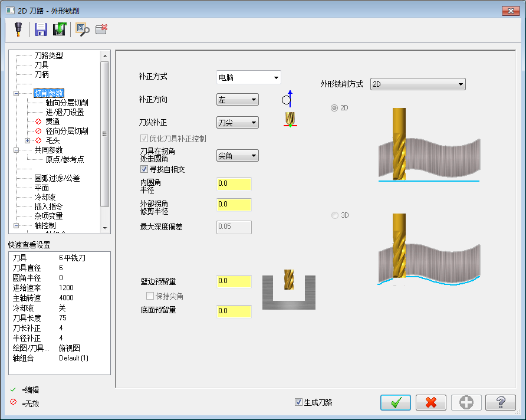Open 外形铣削方式 dropdown showing 2D
Image resolution: width=526 pixels, height=420 pixels.
[x=417, y=84]
